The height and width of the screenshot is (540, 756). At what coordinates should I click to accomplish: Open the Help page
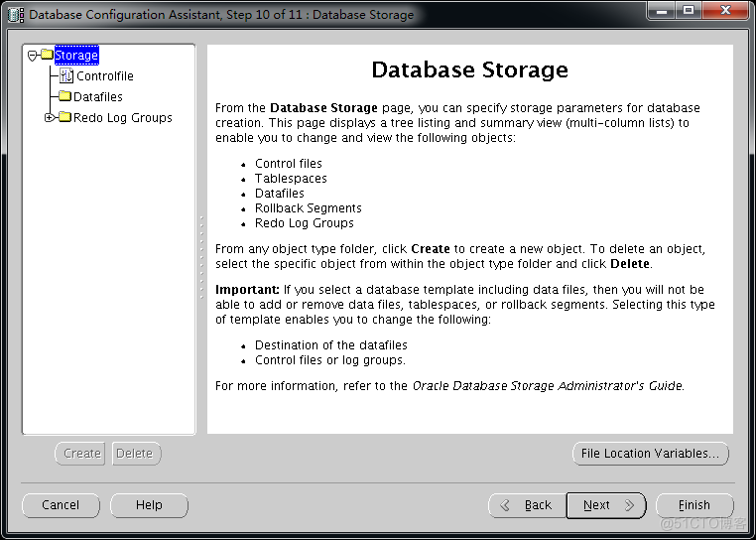[149, 505]
